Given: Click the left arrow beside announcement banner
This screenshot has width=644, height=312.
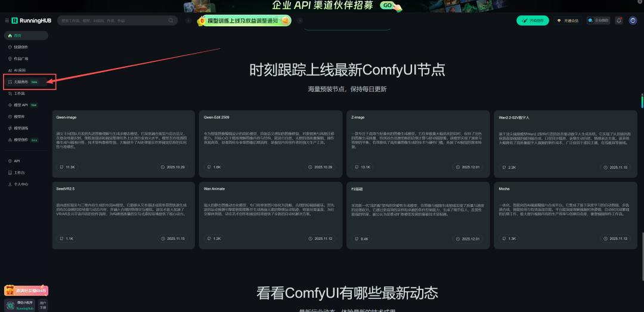Looking at the screenshot, I should pos(188,20).
